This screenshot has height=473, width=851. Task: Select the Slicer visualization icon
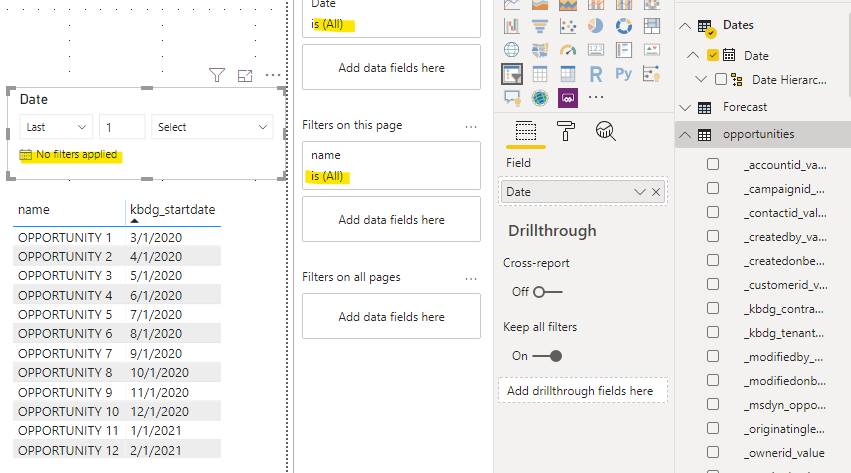click(512, 74)
